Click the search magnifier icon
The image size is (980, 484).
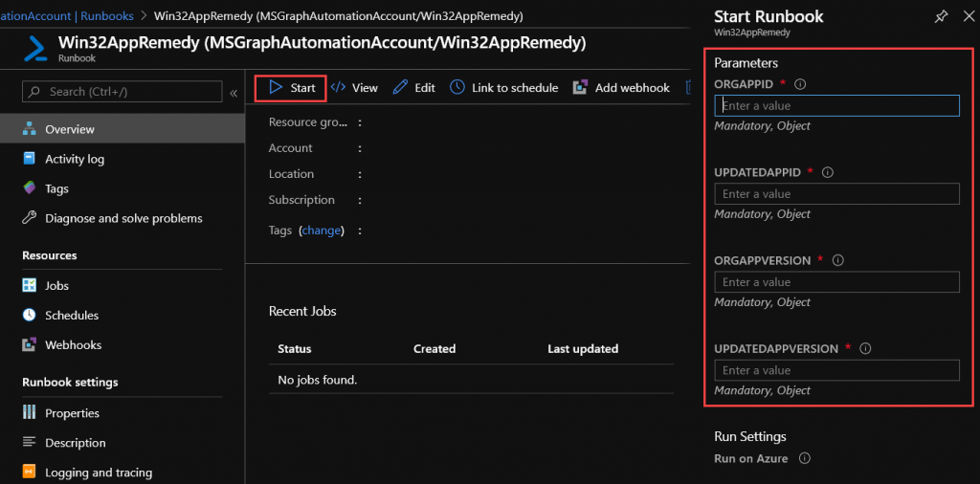click(x=34, y=92)
